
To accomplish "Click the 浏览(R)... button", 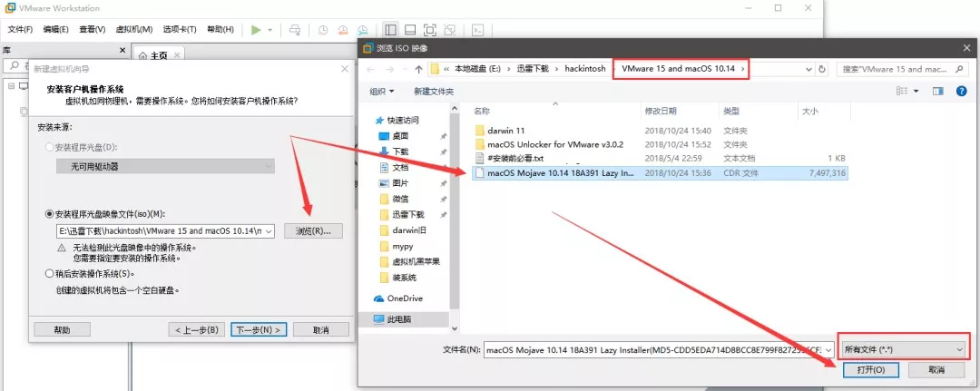I will click(x=313, y=231).
